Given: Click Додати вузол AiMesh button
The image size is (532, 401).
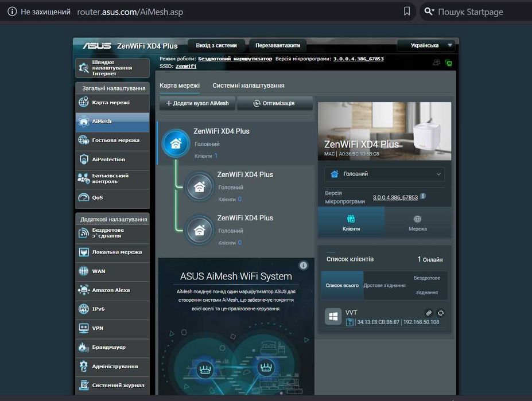Looking at the screenshot, I should pyautogui.click(x=197, y=103).
